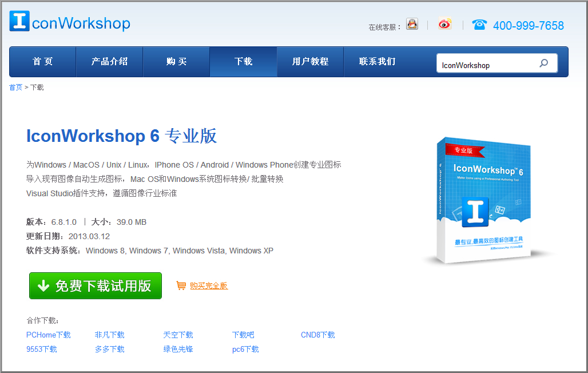Click 首页 in the breadcrumb
588x373 pixels.
coord(15,88)
